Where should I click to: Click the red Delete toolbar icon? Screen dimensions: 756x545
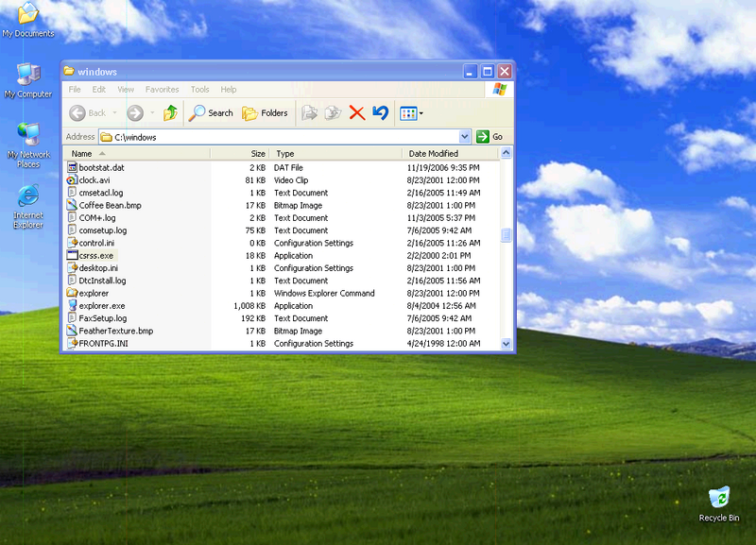coord(357,113)
